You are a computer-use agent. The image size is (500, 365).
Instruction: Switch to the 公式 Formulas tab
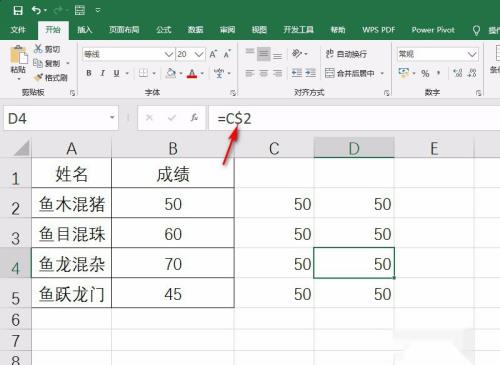[x=164, y=30]
